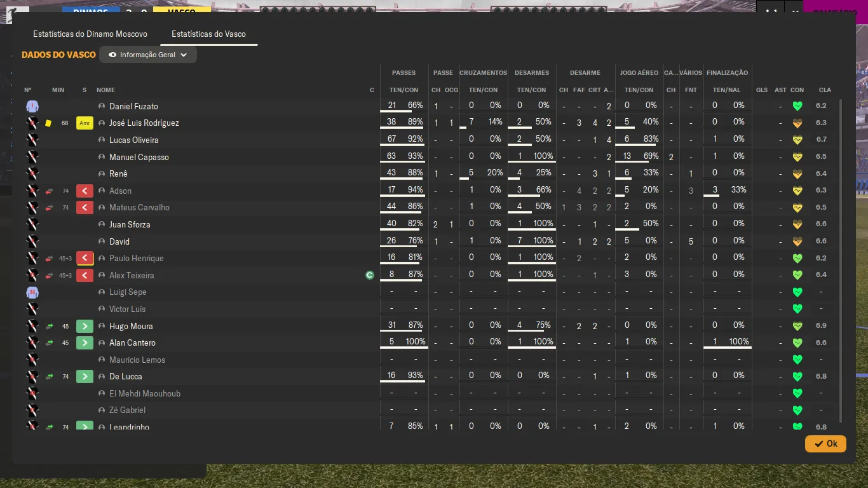Viewport: 868px width, 488px height.
Task: Click the Amr badge for José Luis Rodríguez
Action: click(85, 123)
